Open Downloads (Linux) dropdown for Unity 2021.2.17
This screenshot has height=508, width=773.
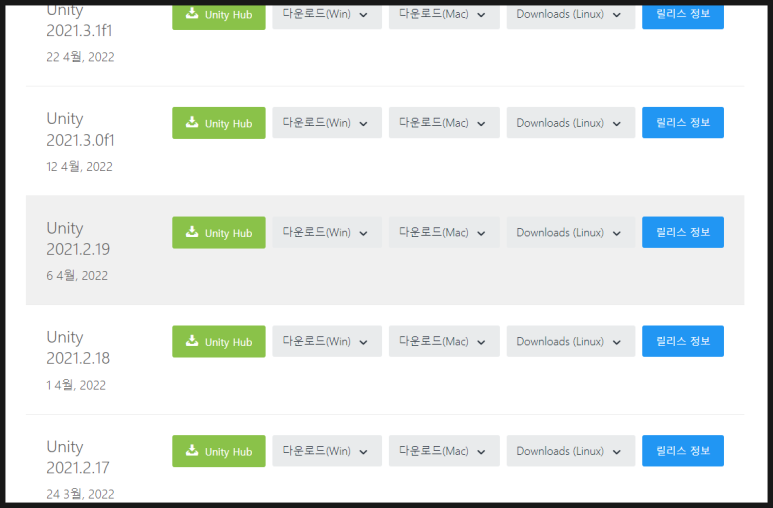(571, 450)
